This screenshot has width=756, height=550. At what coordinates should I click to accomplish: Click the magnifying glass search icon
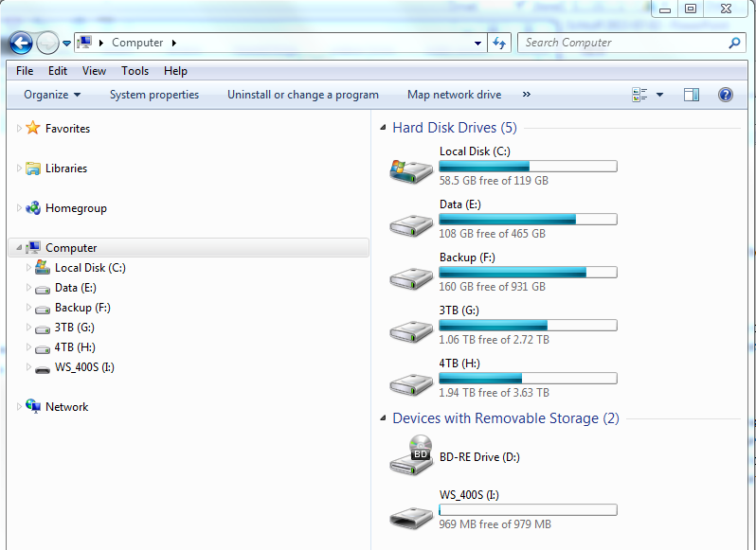click(734, 43)
